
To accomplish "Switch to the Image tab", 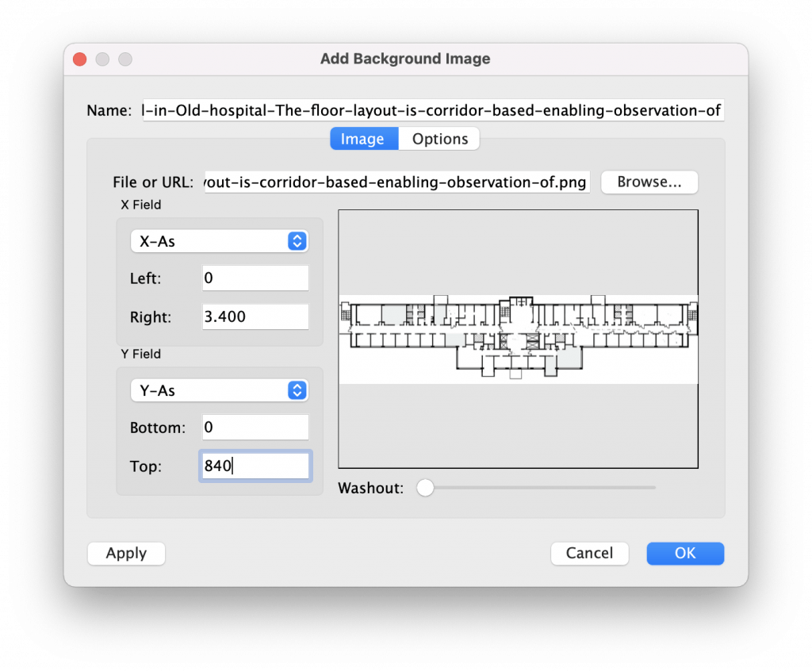I will coord(362,139).
